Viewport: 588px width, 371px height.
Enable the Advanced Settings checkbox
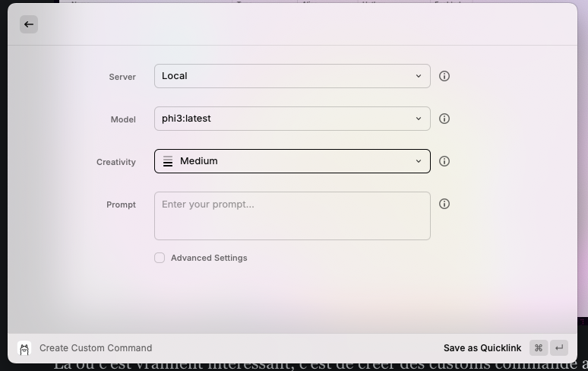tap(160, 258)
